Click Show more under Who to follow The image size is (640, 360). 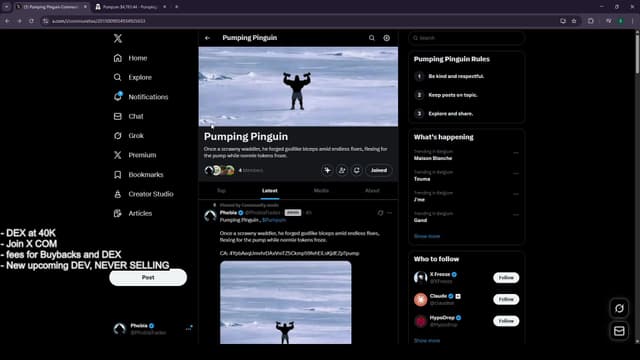click(427, 340)
